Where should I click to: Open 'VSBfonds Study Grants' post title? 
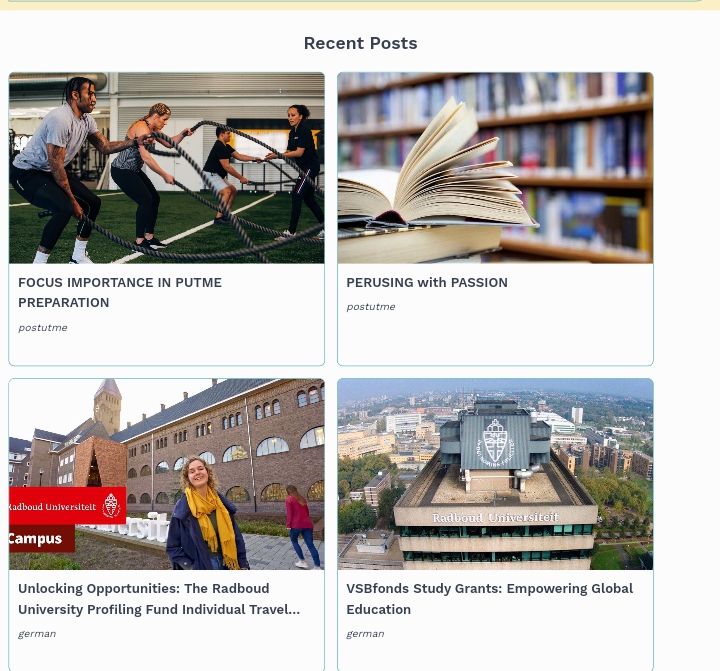click(489, 599)
